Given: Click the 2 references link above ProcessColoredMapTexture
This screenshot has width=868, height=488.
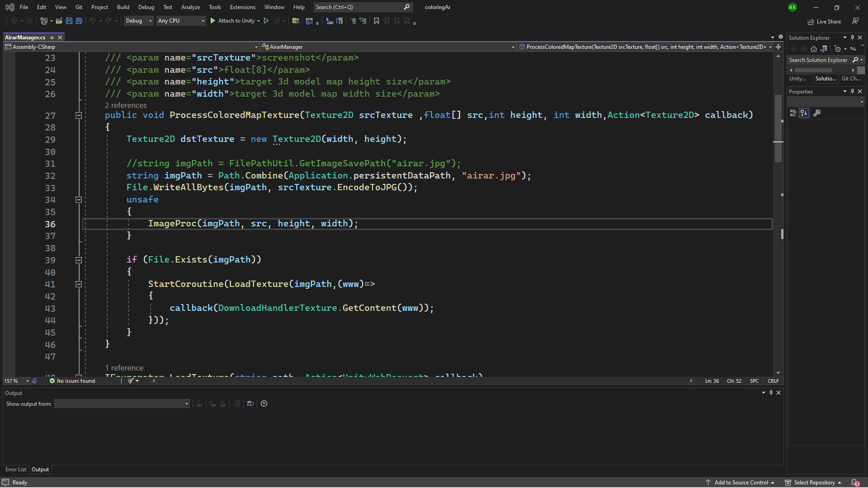Looking at the screenshot, I should click(x=125, y=105).
